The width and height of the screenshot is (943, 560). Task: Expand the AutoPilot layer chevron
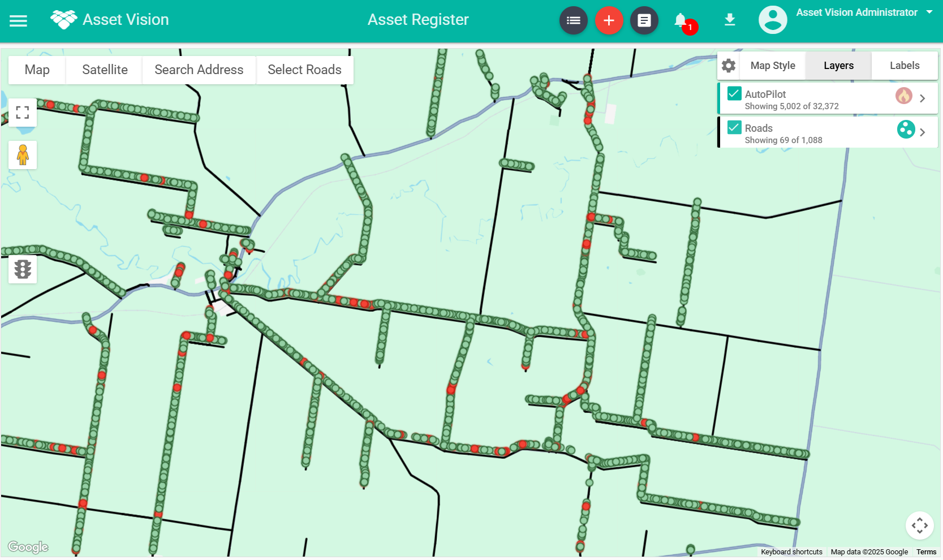point(923,98)
